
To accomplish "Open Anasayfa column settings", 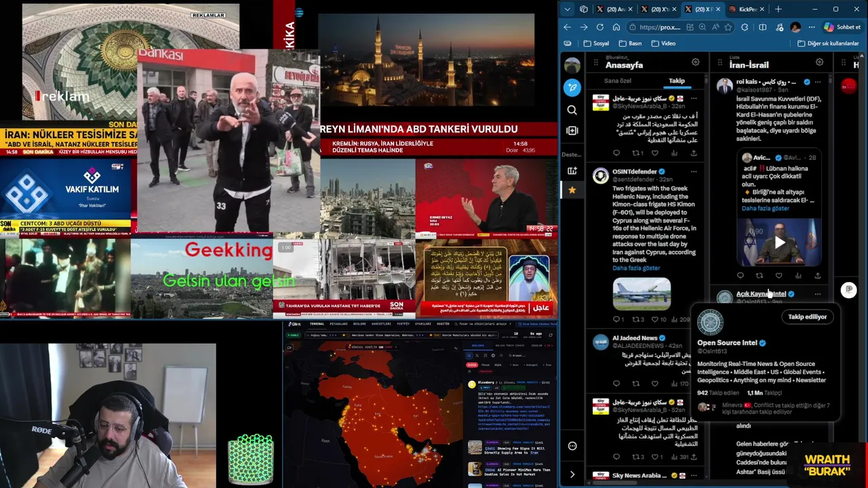I will tap(695, 62).
